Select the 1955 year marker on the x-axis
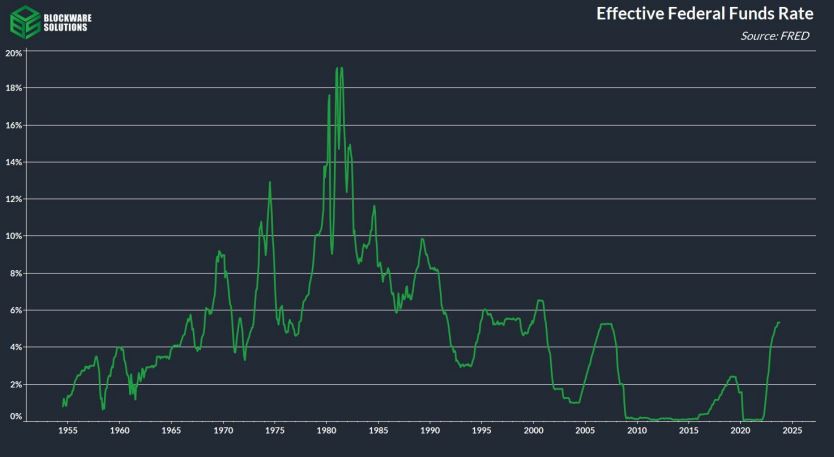This screenshot has width=834, height=457. coord(67,431)
